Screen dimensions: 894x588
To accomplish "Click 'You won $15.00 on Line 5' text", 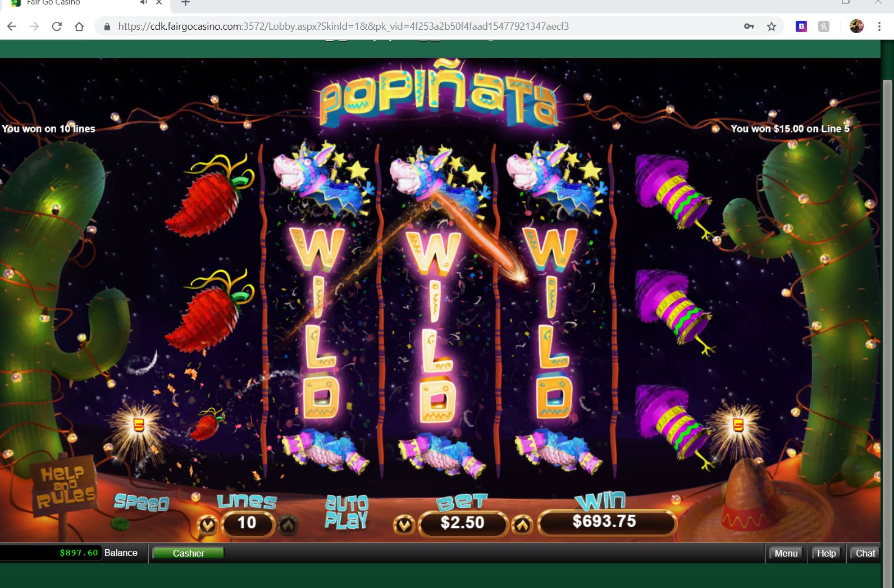I will click(790, 129).
